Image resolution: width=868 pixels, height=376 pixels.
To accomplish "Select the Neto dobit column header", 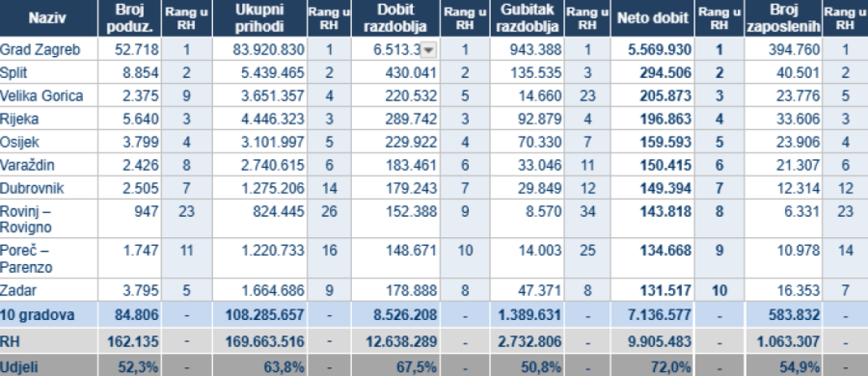I will [x=653, y=18].
